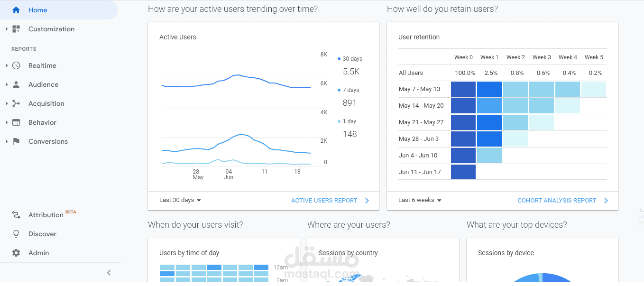644x286 pixels.
Task: Open the Last 6 weeks dropdown
Action: 420,200
